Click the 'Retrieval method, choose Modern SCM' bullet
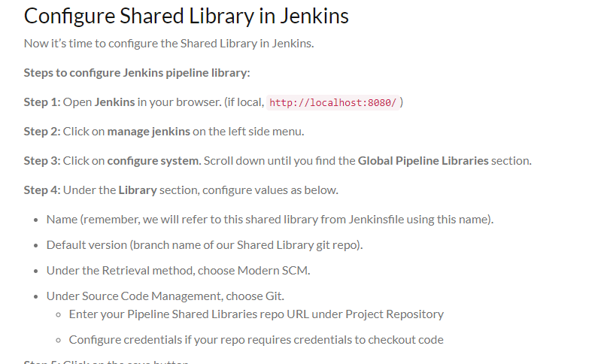604x364 pixels. pyautogui.click(x=178, y=271)
